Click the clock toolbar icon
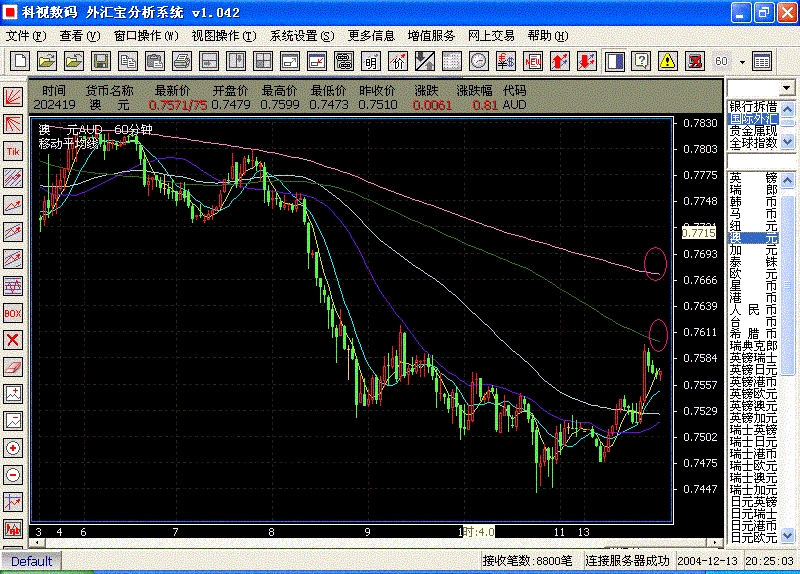800x574 pixels. pyautogui.click(x=479, y=61)
